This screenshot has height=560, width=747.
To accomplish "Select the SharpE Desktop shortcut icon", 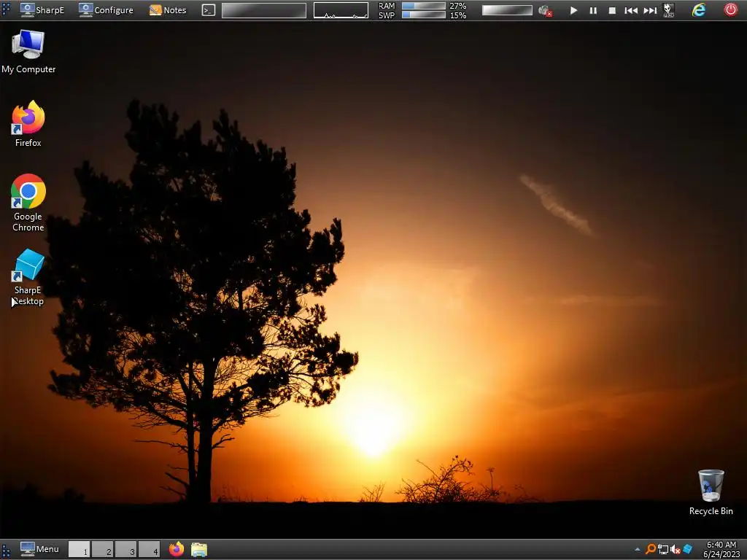I will [x=28, y=277].
